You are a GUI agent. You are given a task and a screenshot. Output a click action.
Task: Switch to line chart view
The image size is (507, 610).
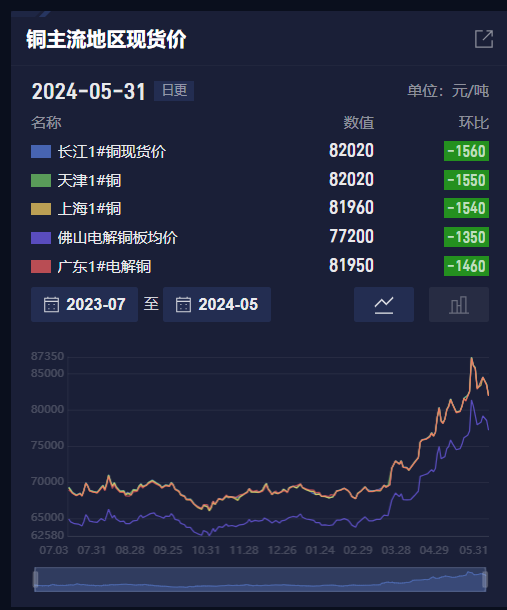(x=384, y=305)
